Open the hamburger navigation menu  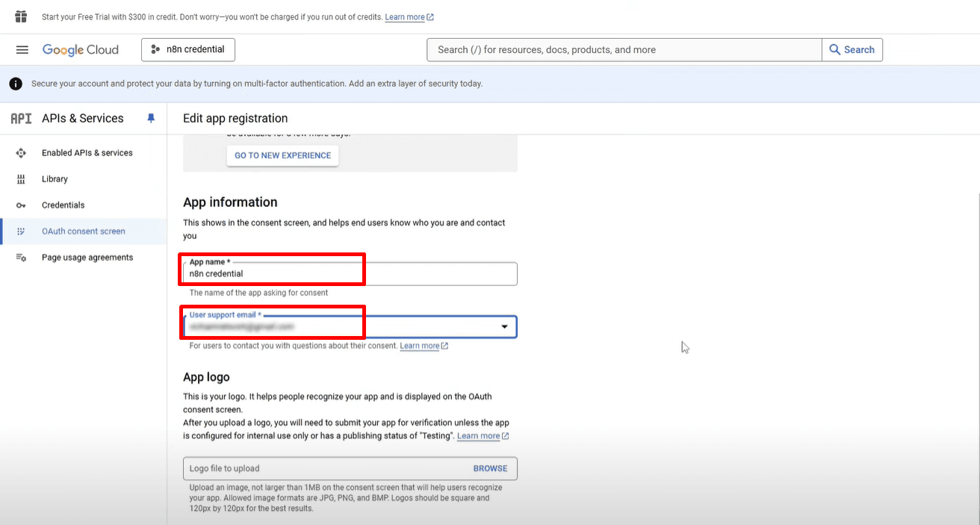(22, 50)
